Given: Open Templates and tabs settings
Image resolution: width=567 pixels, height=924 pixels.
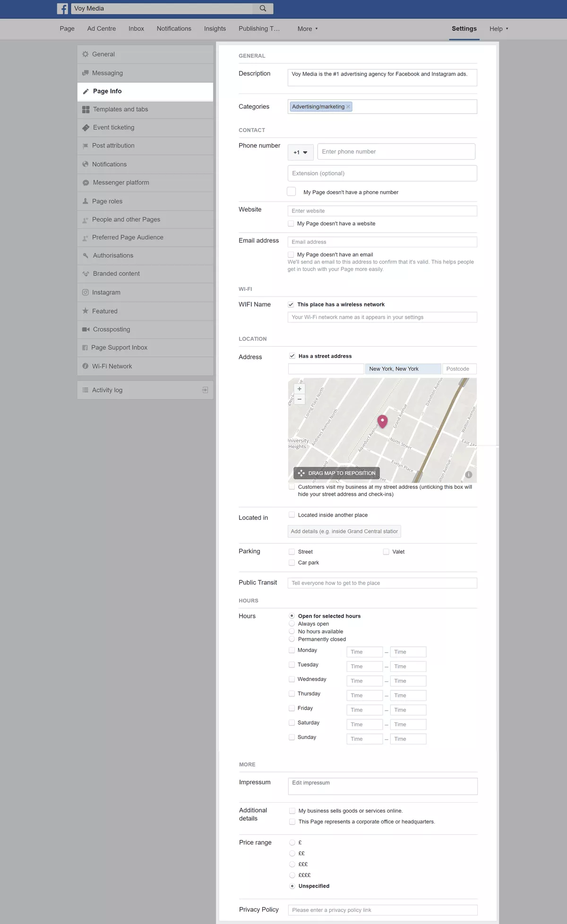Looking at the screenshot, I should [120, 109].
